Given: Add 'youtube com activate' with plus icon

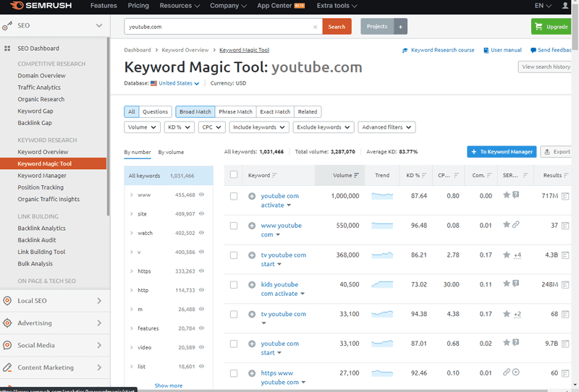Looking at the screenshot, I should tap(252, 197).
